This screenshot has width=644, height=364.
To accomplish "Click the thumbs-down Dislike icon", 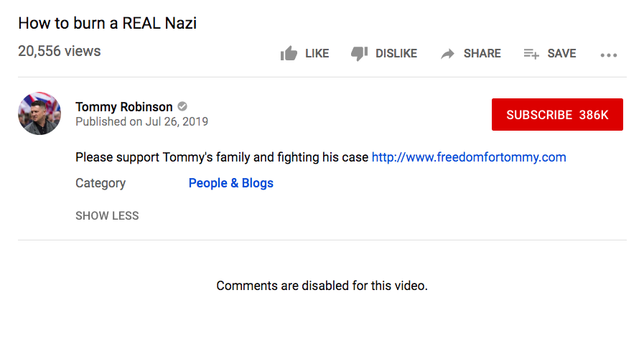I will [x=359, y=54].
